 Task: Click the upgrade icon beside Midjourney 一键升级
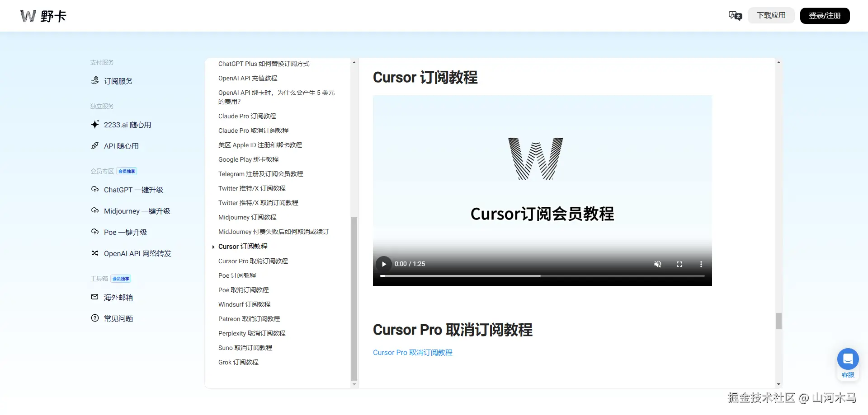click(95, 210)
